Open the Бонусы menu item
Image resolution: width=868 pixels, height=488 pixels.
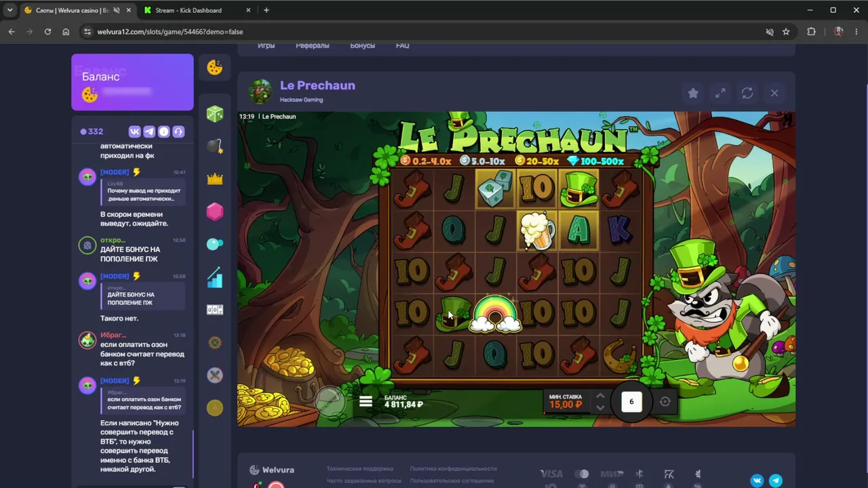pyautogui.click(x=362, y=45)
